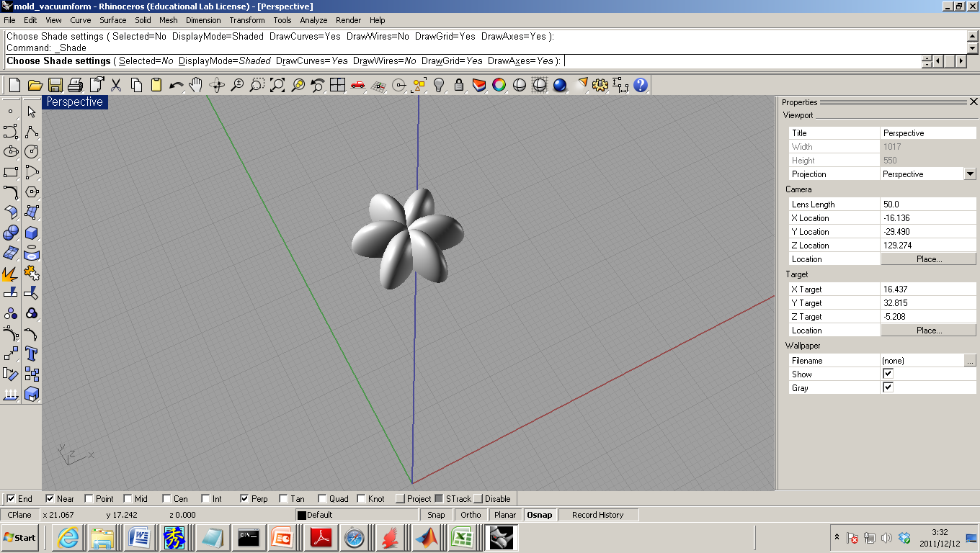Click the Camera Location Place button
Screen dimensions: 980x553
pyautogui.click(x=928, y=259)
